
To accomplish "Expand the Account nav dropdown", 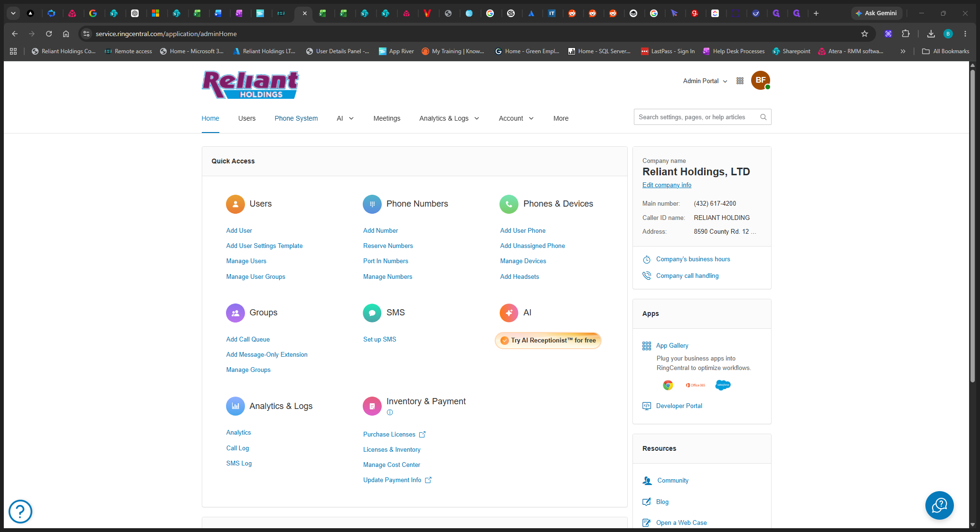I will click(x=531, y=119).
